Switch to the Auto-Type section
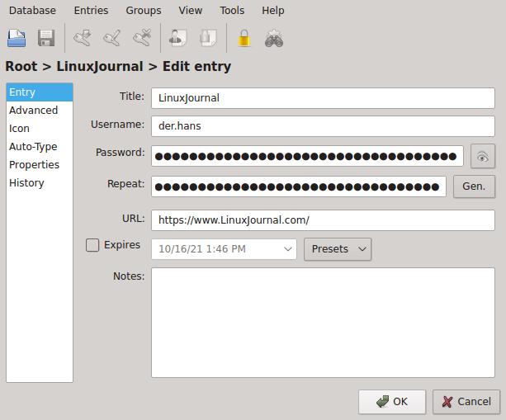 (x=33, y=146)
